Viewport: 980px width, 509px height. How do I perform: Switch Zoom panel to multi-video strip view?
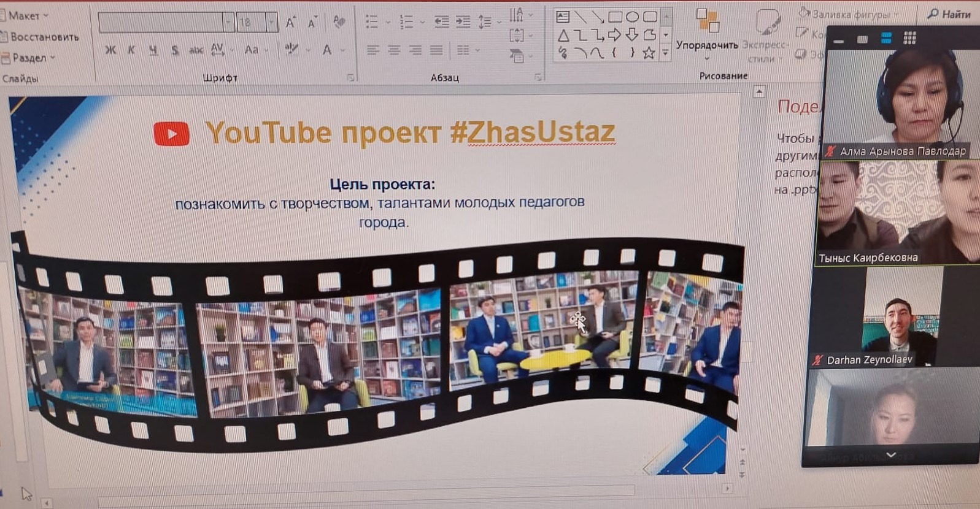(886, 39)
